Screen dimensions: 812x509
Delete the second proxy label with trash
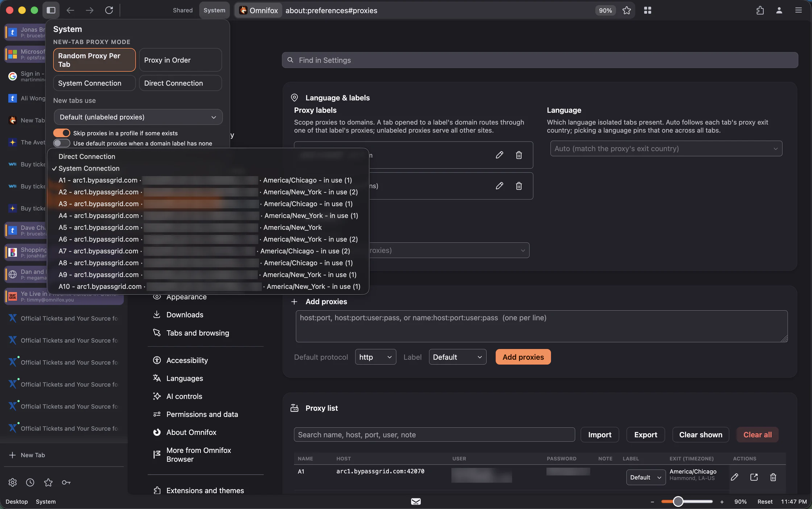(519, 186)
